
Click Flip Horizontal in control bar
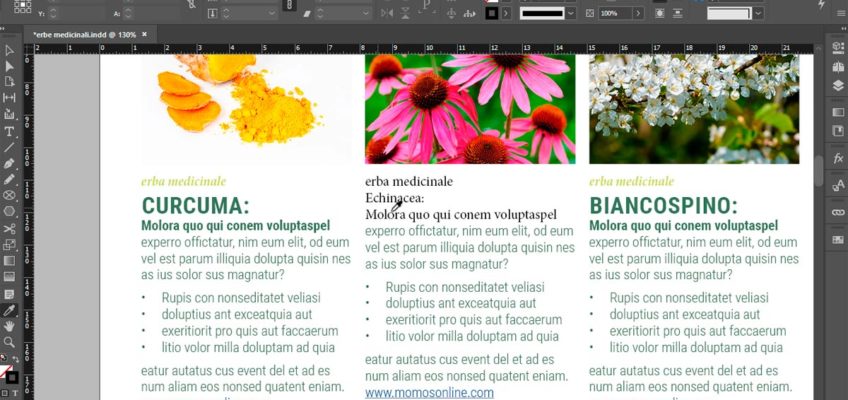click(386, 14)
